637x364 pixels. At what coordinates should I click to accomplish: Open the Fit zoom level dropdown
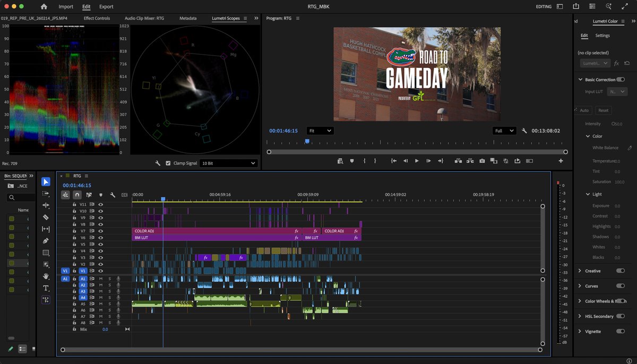pyautogui.click(x=321, y=131)
